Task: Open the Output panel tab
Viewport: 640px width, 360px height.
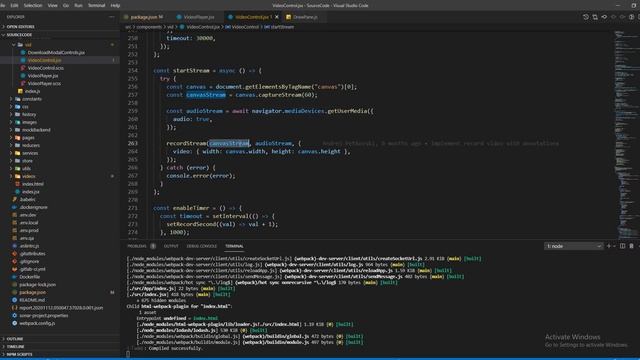Action: 171,246
